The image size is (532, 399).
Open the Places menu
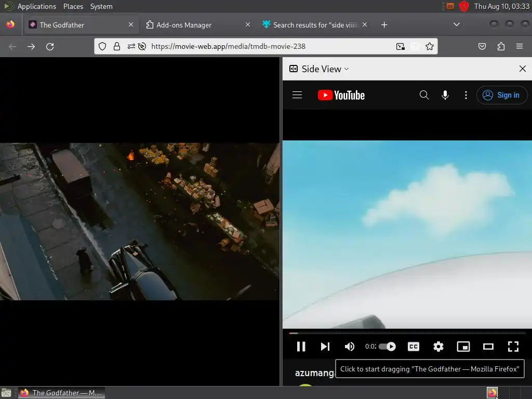[73, 6]
